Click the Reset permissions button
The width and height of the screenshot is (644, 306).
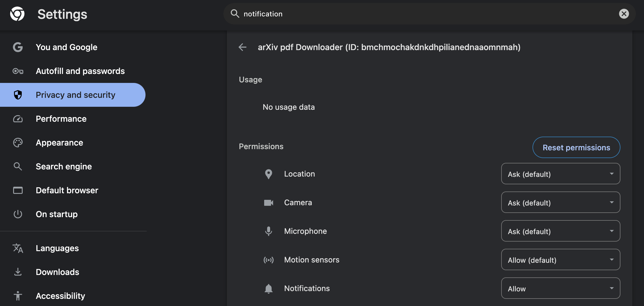tap(576, 147)
